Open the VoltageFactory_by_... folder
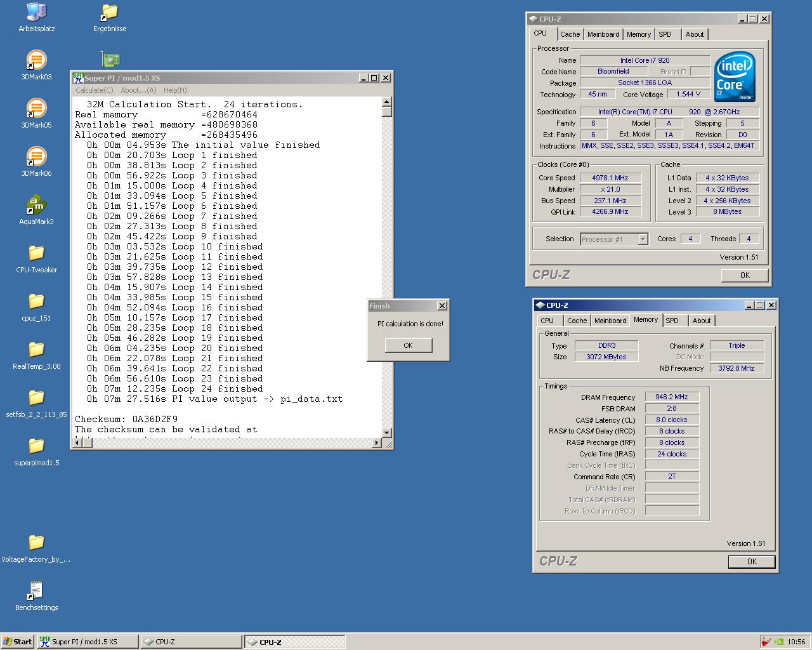Screen dimensions: 812x650 37,548
